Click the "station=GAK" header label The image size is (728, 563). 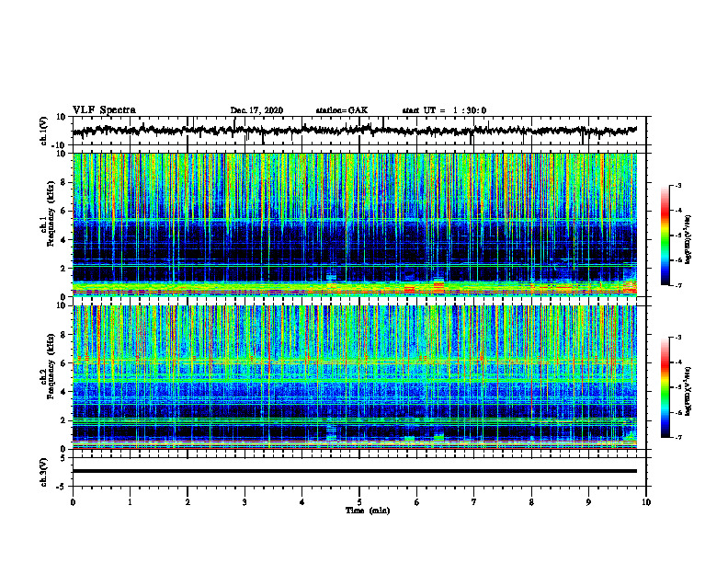point(342,110)
